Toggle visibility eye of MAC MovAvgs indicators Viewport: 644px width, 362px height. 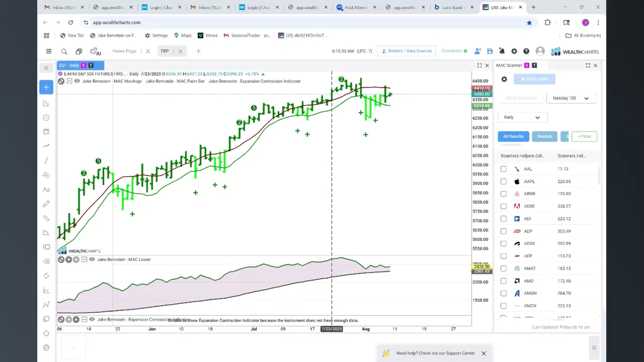[77, 81]
